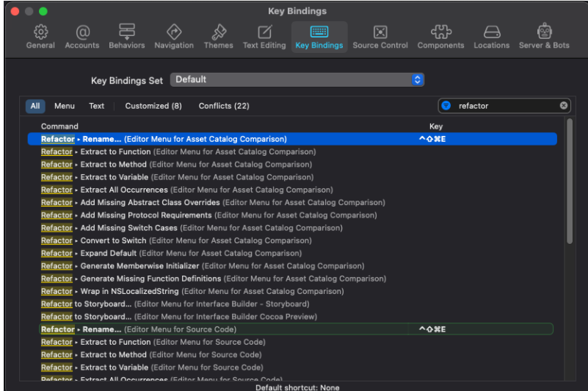Open the Source Control preferences pane
This screenshot has width=588, height=391.
[x=380, y=37]
